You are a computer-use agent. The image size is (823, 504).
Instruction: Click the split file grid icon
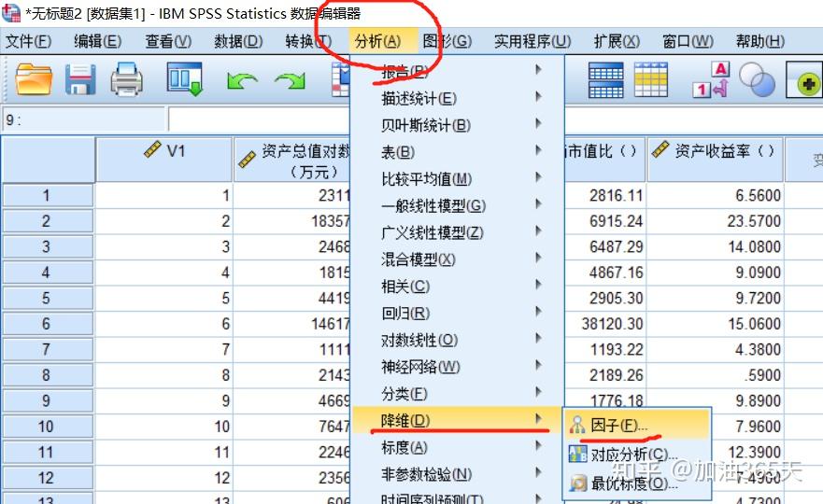[605, 79]
